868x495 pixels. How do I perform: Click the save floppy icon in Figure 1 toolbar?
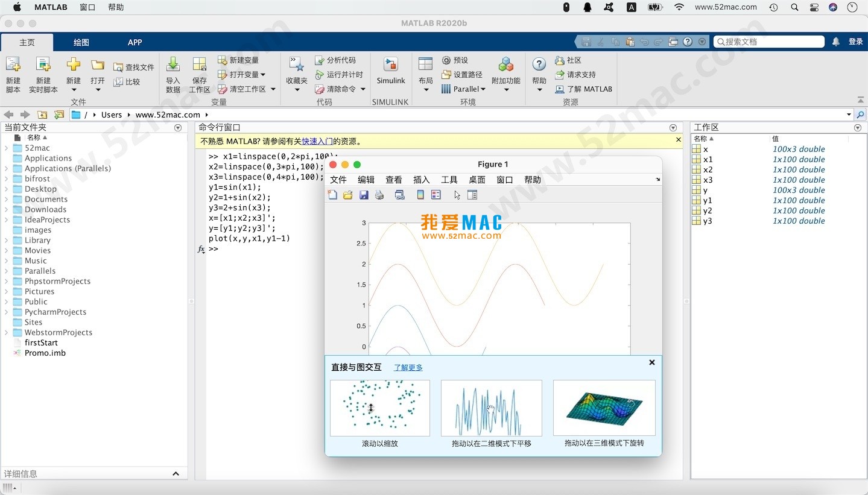364,195
